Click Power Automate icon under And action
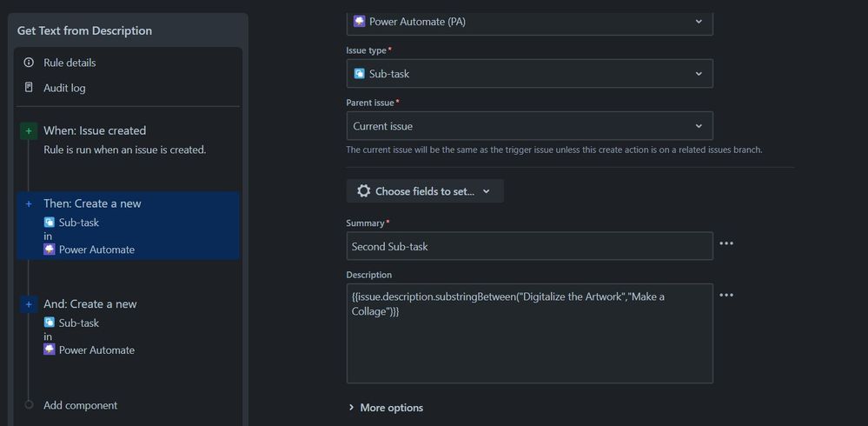 click(50, 349)
